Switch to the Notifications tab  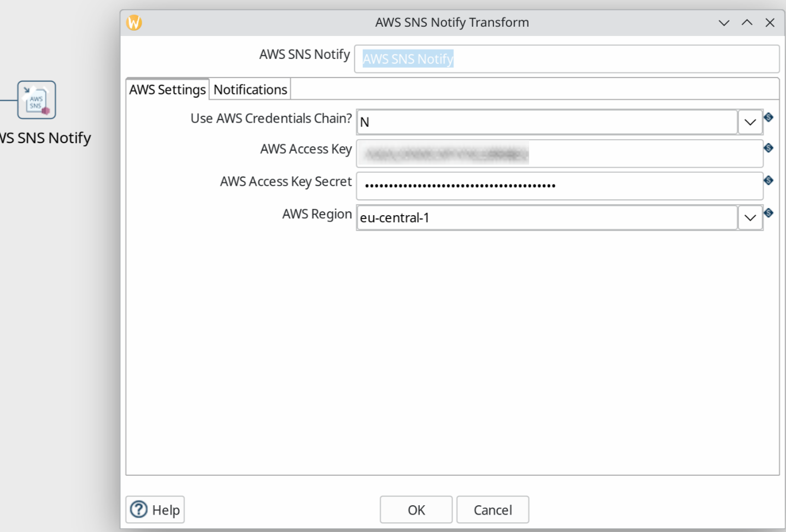[x=250, y=90]
